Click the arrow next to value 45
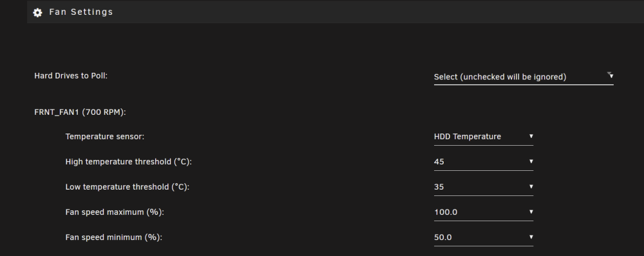The image size is (644, 256). tap(531, 161)
